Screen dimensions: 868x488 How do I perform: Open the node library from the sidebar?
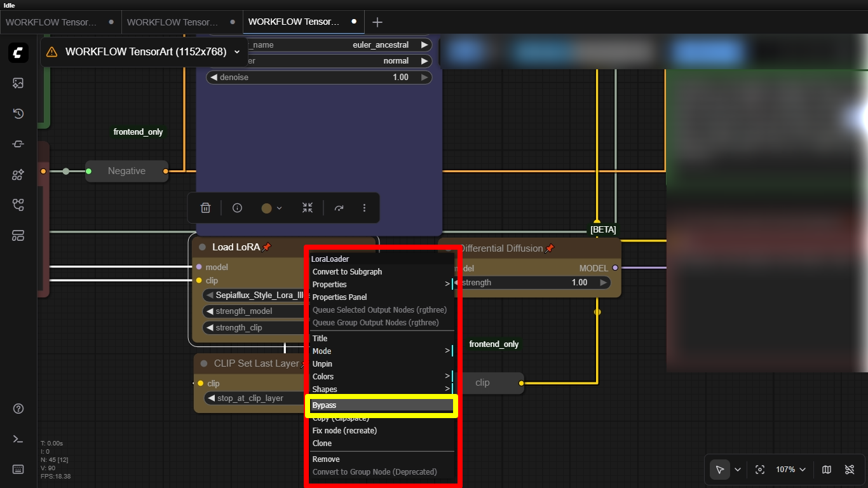click(18, 174)
